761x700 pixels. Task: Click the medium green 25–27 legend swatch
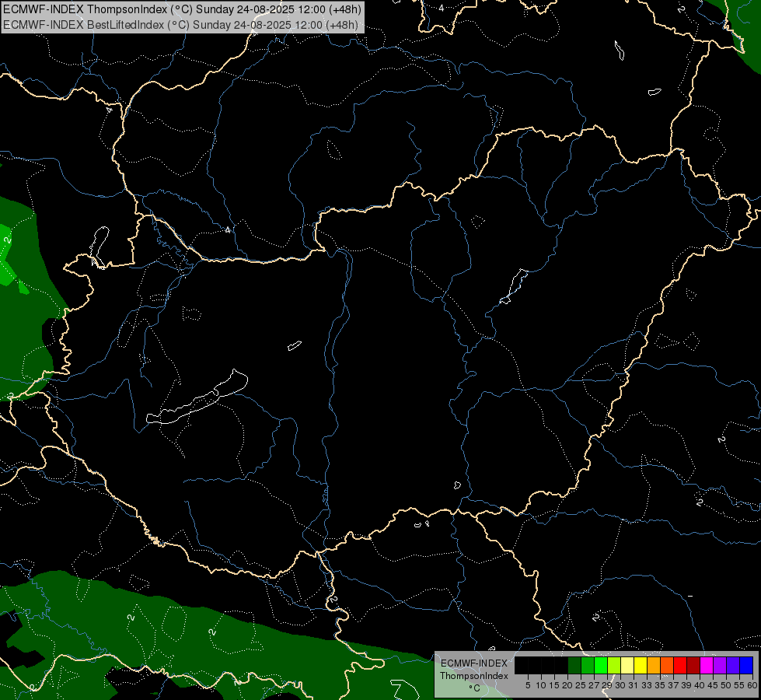587,665
